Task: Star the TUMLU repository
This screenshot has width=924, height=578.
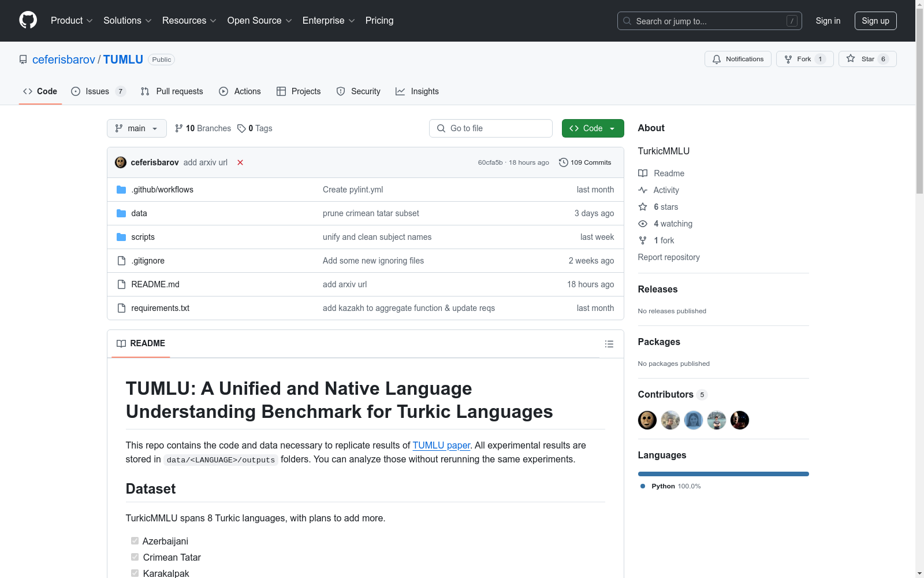Action: pyautogui.click(x=867, y=59)
